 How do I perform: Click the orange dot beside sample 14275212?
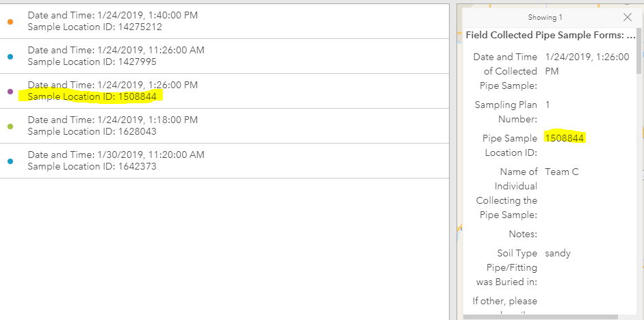pyautogui.click(x=10, y=21)
